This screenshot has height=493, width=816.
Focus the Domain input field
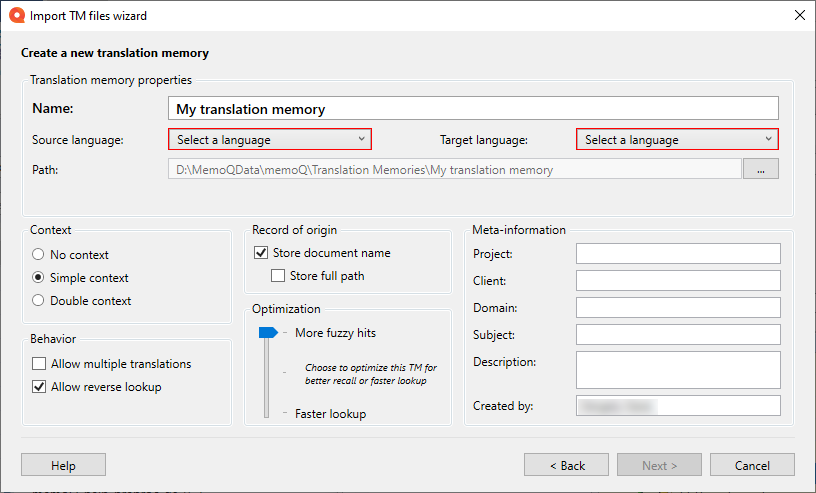click(678, 308)
